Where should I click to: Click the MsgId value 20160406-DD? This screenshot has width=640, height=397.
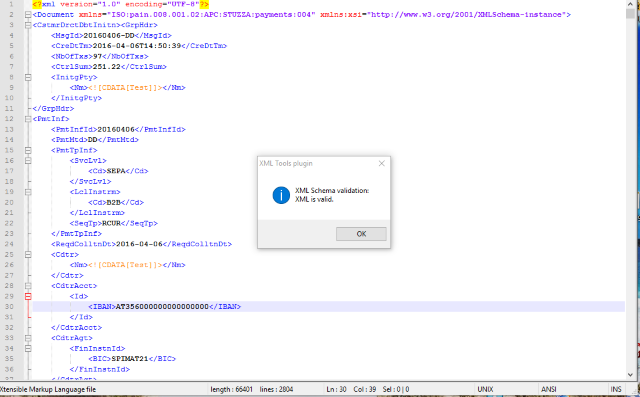point(109,35)
